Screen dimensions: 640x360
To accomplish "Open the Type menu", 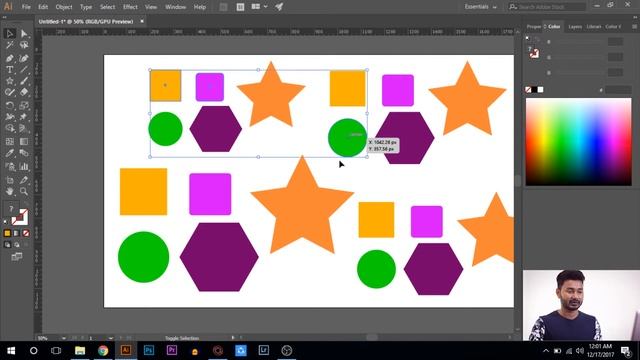I will coord(86,7).
